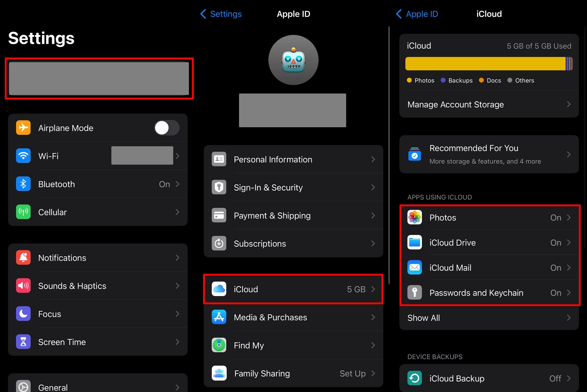Viewport: 587px width, 392px height.
Task: Open the iCloud Backup green icon
Action: coord(414,378)
